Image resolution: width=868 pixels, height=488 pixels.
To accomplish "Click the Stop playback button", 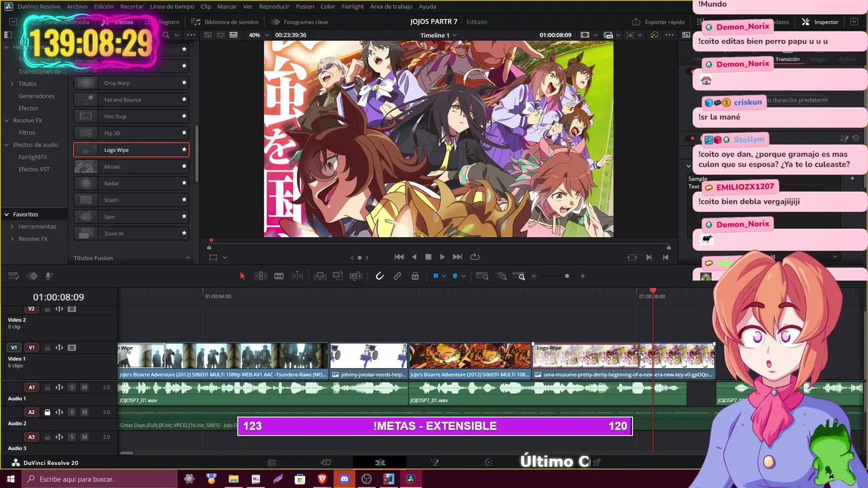I will coord(428,257).
